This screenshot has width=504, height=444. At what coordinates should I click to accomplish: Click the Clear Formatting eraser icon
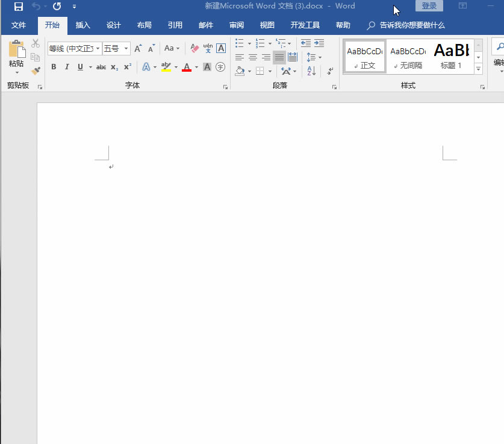click(x=194, y=48)
